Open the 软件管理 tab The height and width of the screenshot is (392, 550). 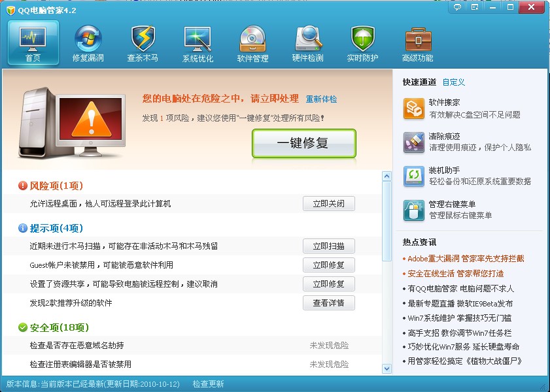click(252, 43)
